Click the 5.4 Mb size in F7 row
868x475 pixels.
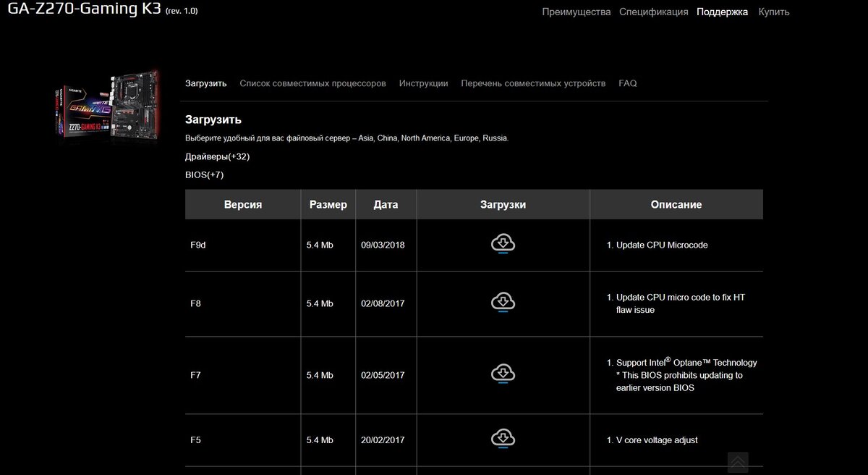320,375
